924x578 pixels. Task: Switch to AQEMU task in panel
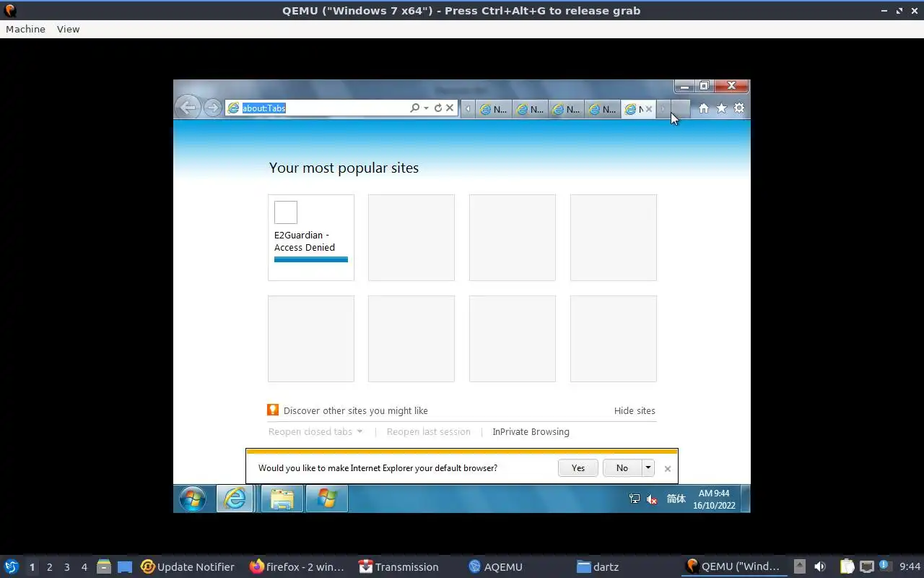495,566
